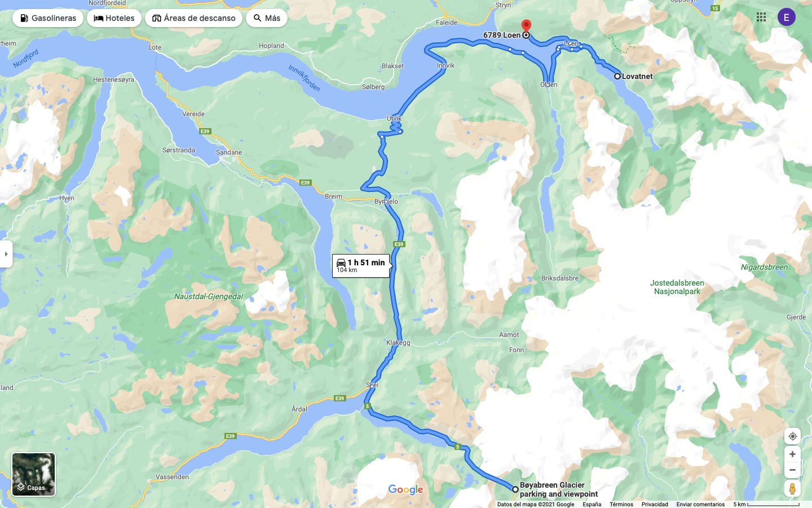Click the 1 h 51 min route label
Screen dimensions: 812x508
tap(361, 266)
